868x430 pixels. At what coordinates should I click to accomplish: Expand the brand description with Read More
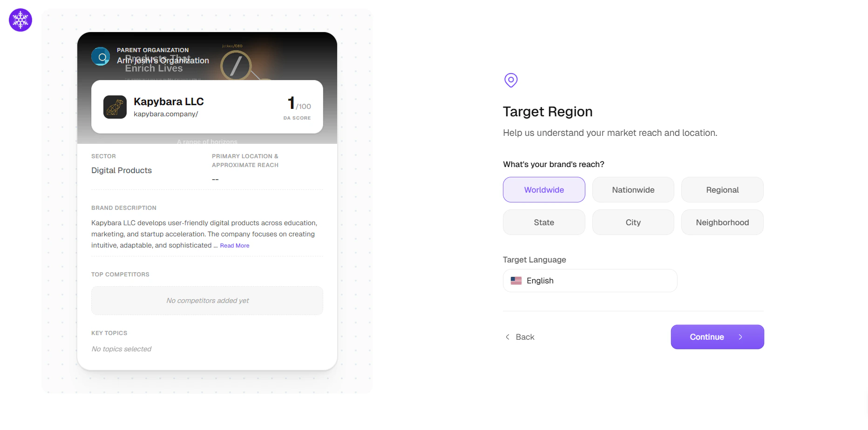click(x=234, y=245)
